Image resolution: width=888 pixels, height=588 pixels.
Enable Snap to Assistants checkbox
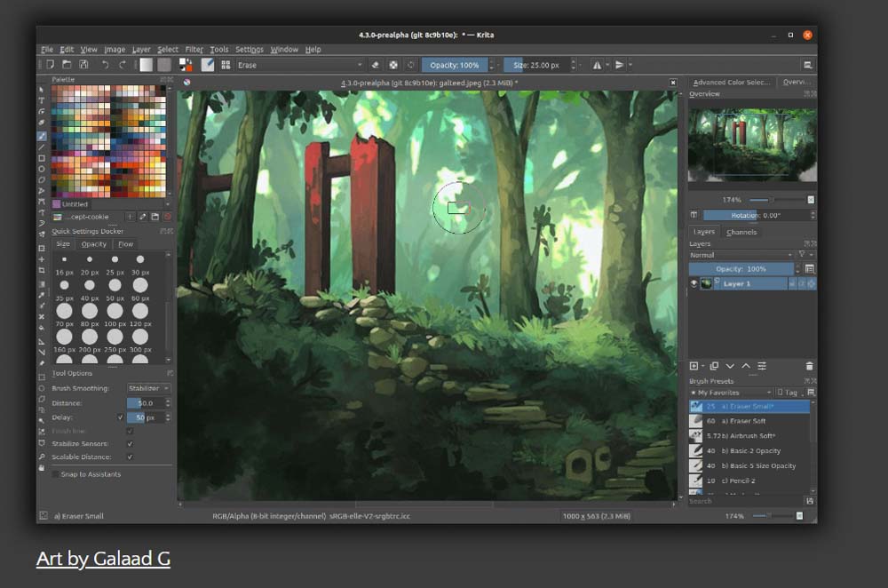pyautogui.click(x=55, y=474)
